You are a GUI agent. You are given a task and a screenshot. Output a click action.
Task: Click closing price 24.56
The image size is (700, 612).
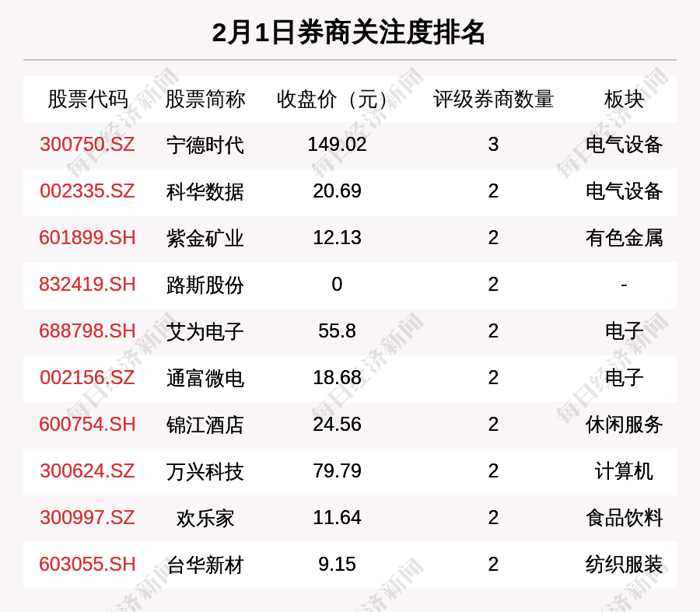point(337,425)
